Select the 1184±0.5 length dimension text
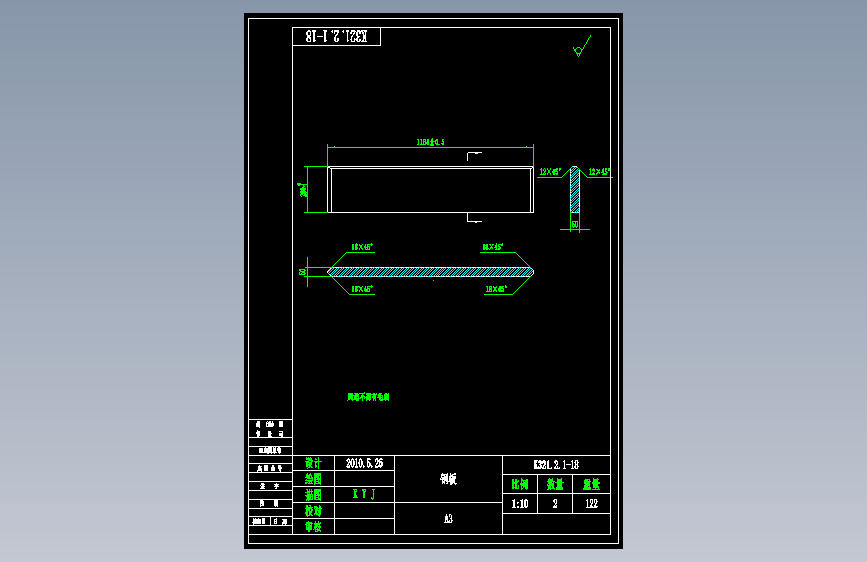Viewport: 867px width, 562px height. [x=430, y=142]
